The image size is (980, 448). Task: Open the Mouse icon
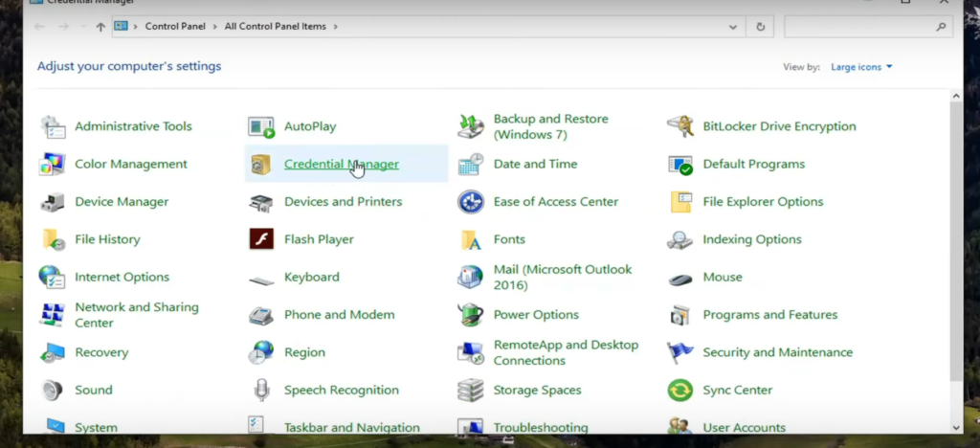pyautogui.click(x=680, y=280)
